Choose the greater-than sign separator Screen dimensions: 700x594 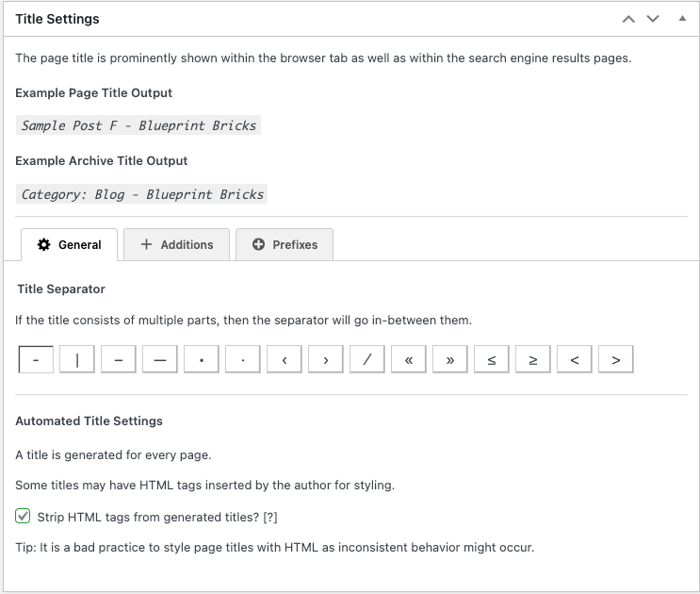click(x=616, y=359)
